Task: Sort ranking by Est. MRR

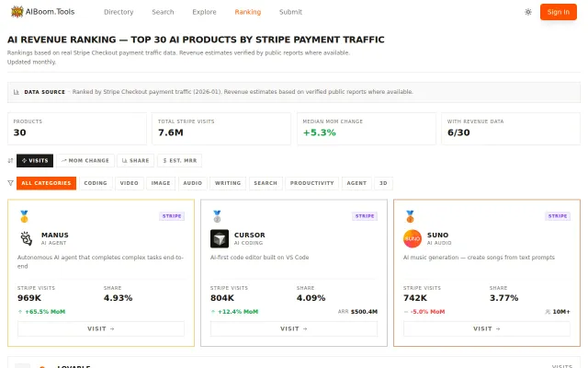Action: coord(180,161)
